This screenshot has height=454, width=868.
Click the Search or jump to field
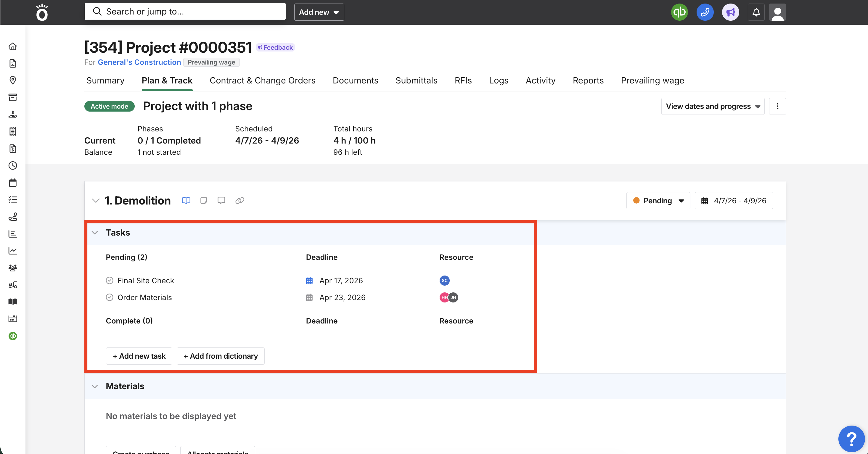click(x=185, y=12)
